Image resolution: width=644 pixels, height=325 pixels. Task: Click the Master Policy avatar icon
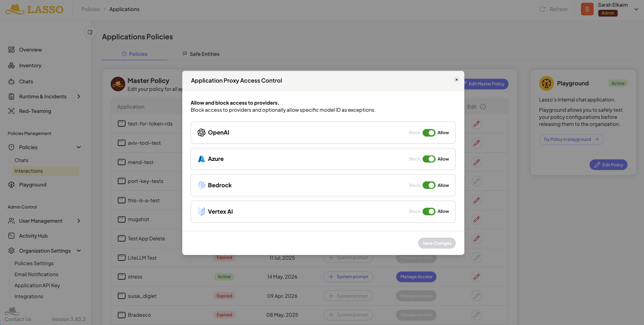pos(118,84)
